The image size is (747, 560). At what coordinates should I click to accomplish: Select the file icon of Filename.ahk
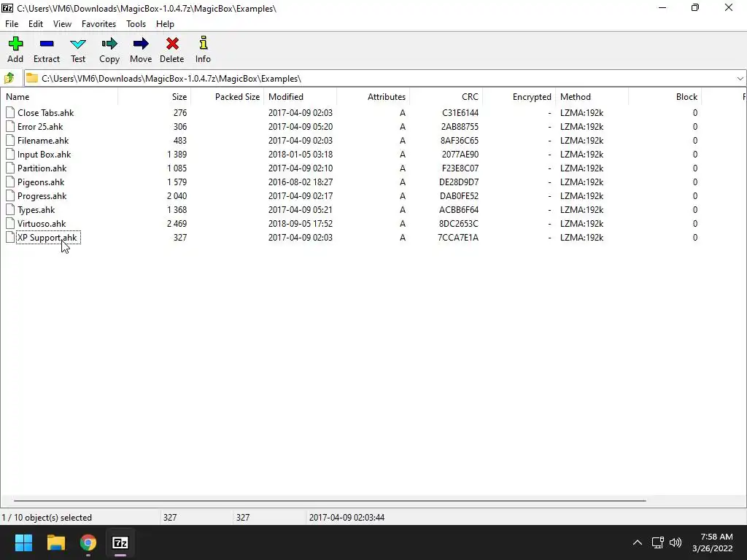pos(10,140)
